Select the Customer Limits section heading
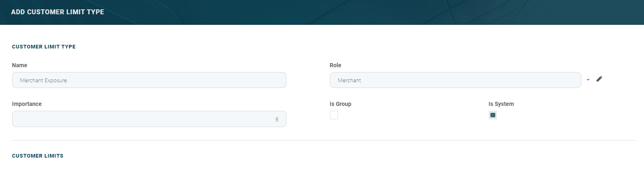This screenshot has width=644, height=180. [38, 156]
